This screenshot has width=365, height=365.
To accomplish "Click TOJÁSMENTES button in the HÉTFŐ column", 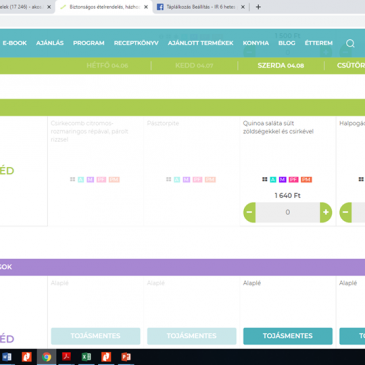I will pyautogui.click(x=96, y=336).
